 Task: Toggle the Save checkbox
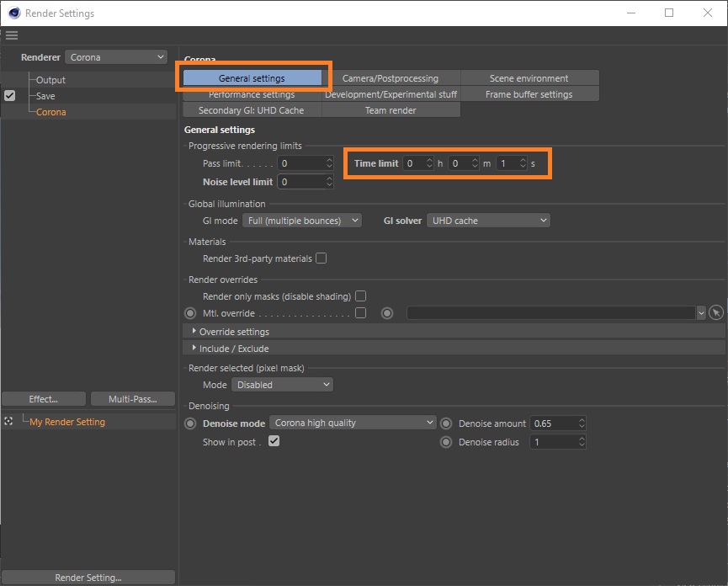(10, 96)
